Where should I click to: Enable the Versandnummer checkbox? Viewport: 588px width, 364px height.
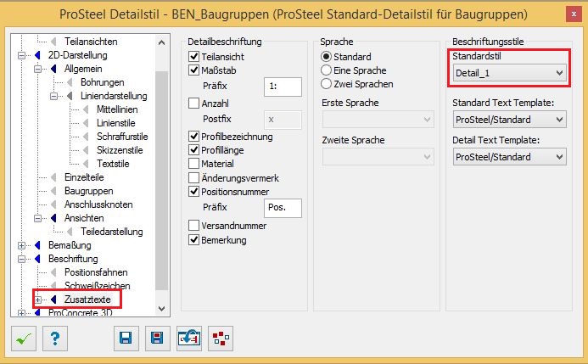pyautogui.click(x=193, y=226)
